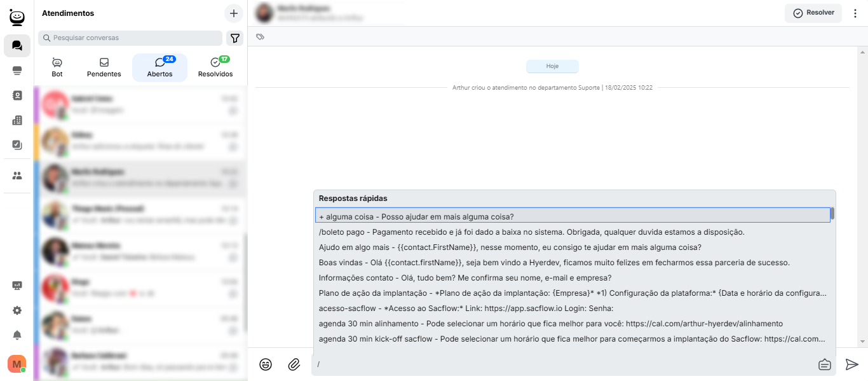868x381 pixels.
Task: Open contacts icon in left sidebar
Action: tap(17, 95)
